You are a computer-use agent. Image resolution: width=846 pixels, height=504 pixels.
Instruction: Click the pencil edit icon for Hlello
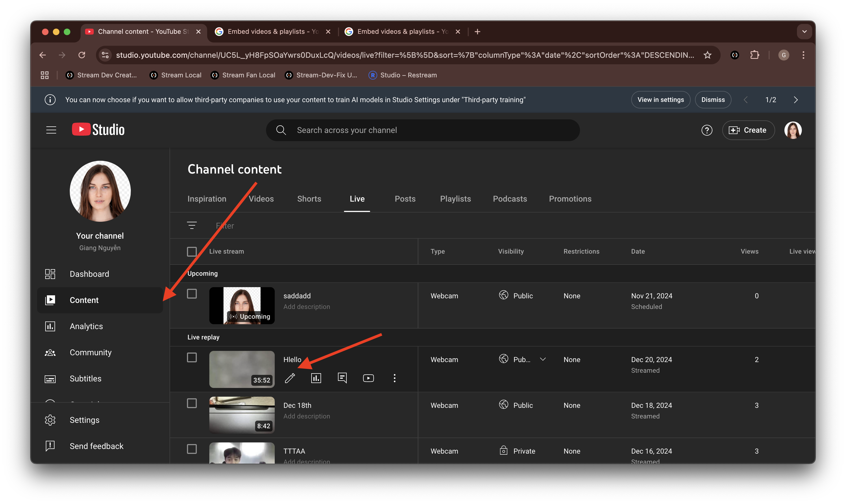coord(290,378)
